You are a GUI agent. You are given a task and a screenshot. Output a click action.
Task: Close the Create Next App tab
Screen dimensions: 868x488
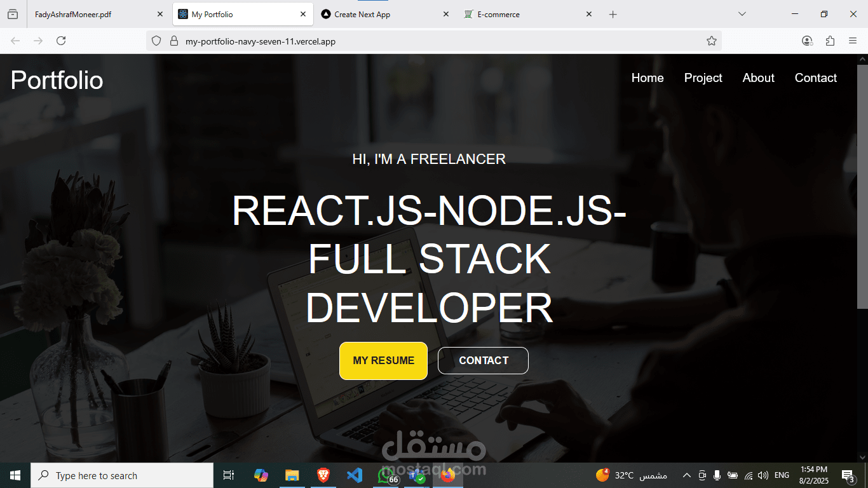coord(446,14)
